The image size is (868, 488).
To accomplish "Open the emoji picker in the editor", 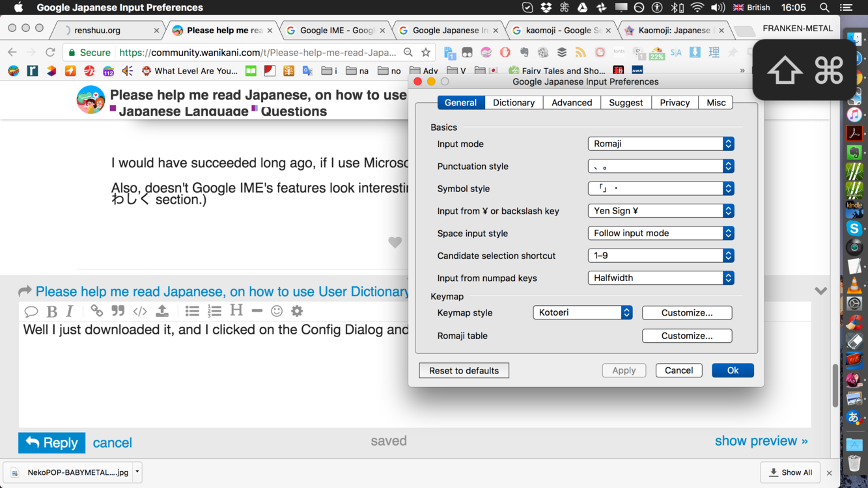I will tap(277, 311).
